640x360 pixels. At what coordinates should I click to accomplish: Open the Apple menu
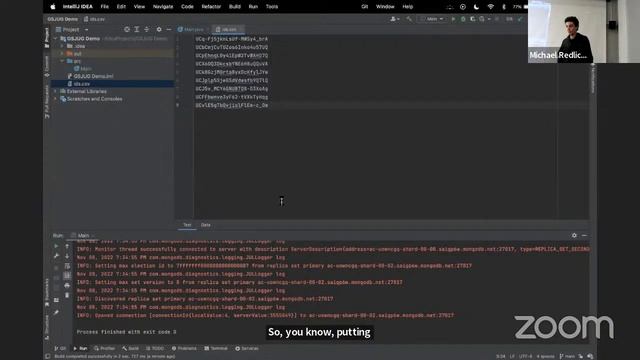[x=53, y=7]
